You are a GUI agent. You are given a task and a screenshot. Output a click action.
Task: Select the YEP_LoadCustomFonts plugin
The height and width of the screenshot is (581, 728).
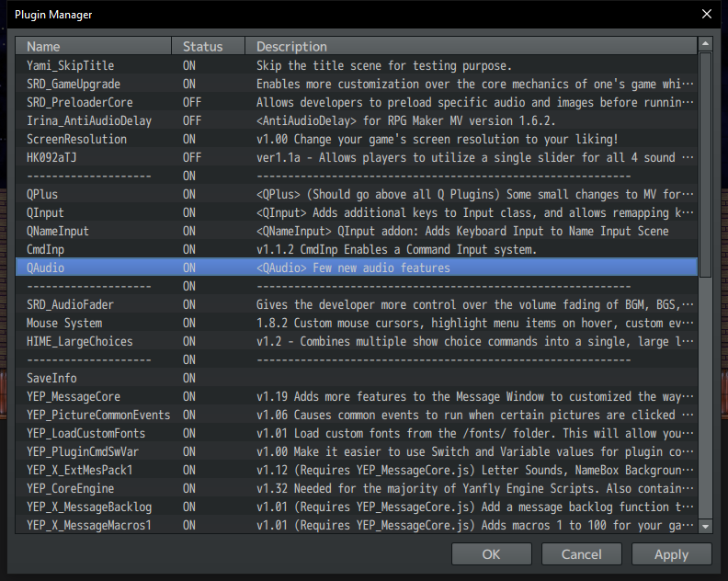tap(356, 433)
